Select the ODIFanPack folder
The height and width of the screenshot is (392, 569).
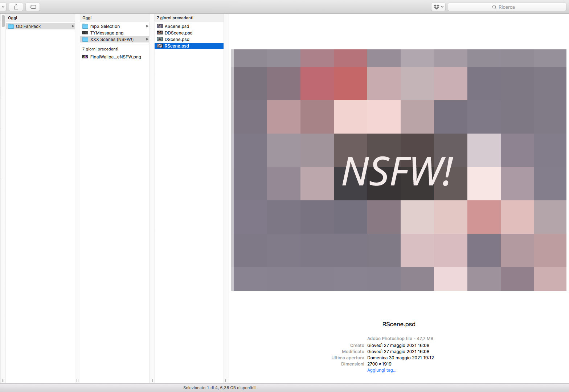pos(40,26)
